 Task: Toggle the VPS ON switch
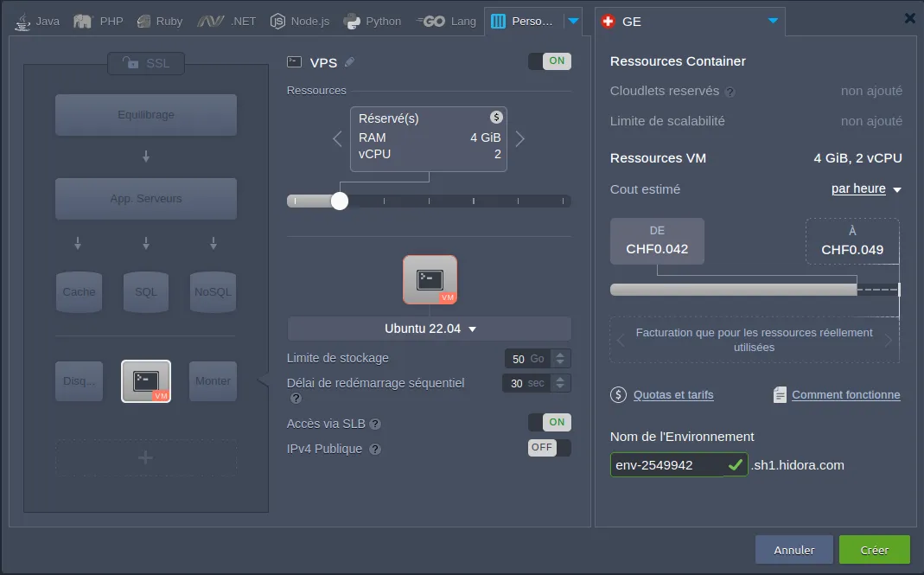549,61
